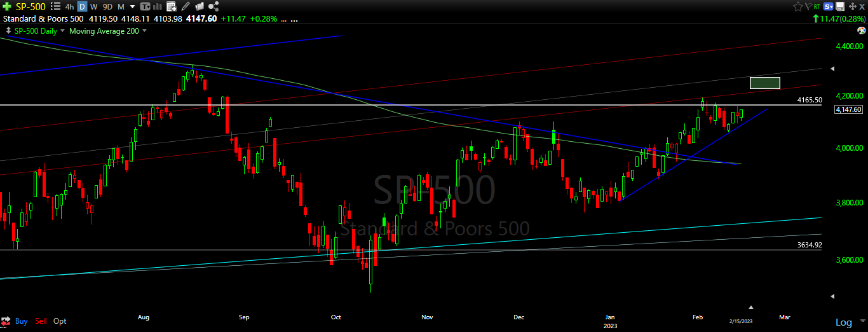Click the 4,200.00 price axis label
Viewport: 868px width, 332px height.
click(x=849, y=95)
